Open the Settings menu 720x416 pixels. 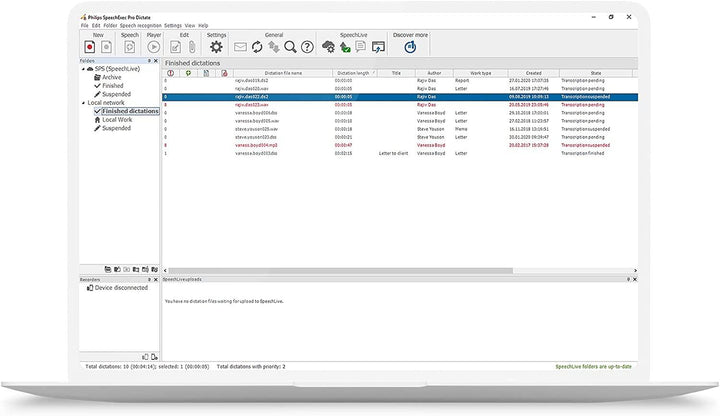coord(173,26)
